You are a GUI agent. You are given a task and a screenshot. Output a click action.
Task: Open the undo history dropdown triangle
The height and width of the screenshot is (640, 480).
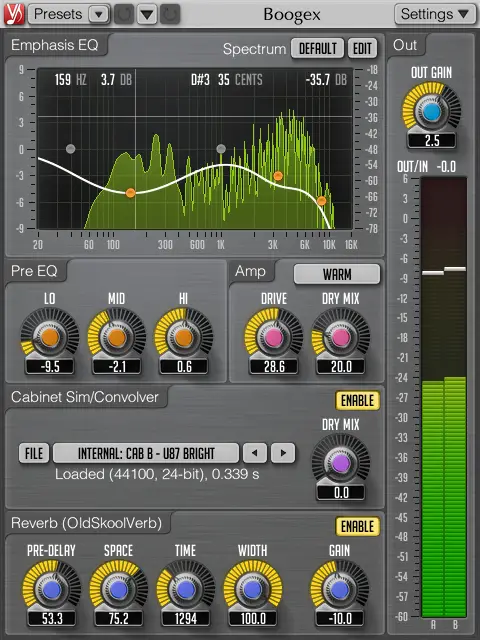(x=147, y=14)
